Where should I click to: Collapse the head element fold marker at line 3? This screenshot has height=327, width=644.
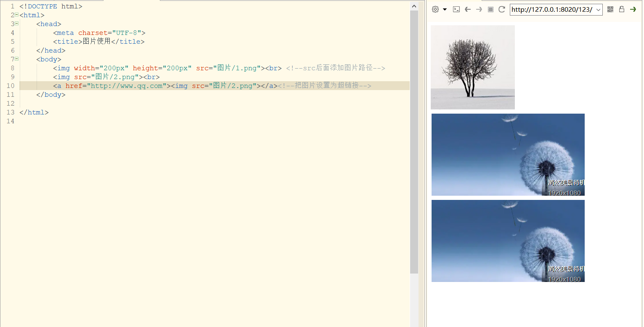point(16,24)
